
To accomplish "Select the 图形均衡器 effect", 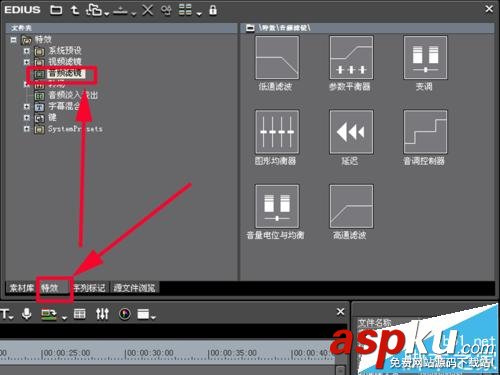I will click(x=277, y=132).
